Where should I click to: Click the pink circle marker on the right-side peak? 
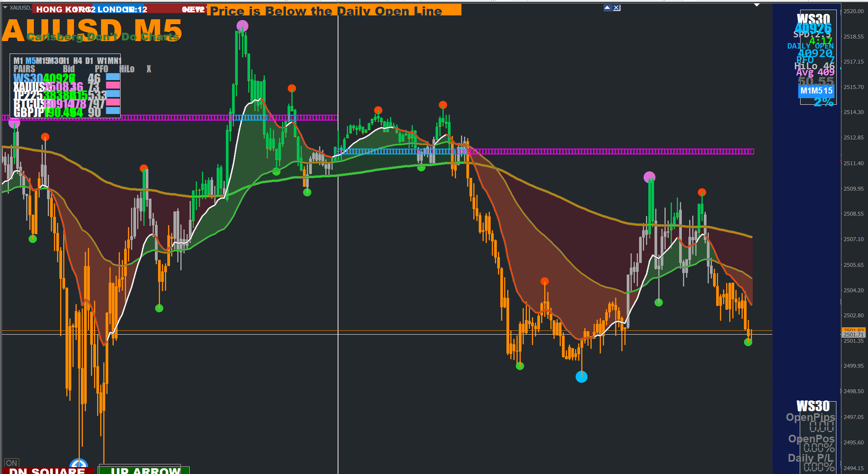coord(649,177)
